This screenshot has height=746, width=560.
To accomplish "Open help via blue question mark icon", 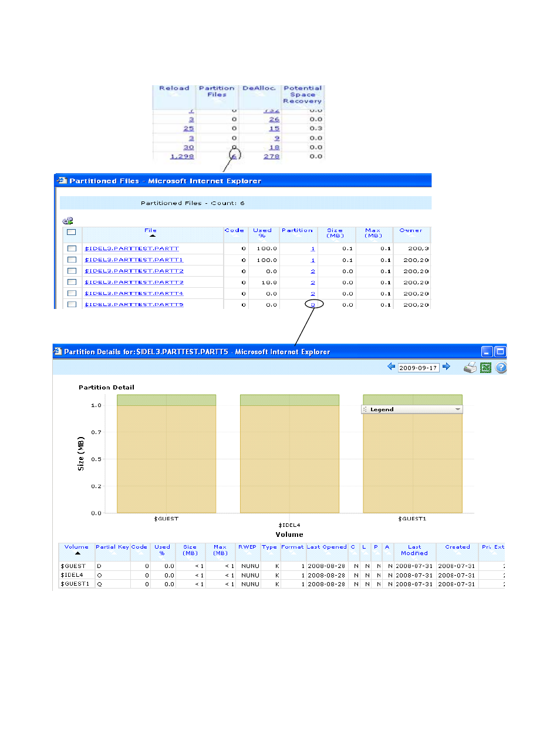I will click(501, 368).
